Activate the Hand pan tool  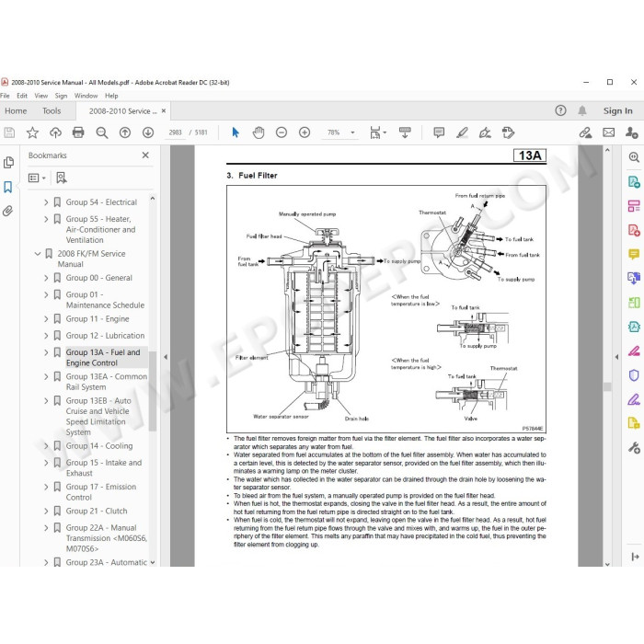259,132
